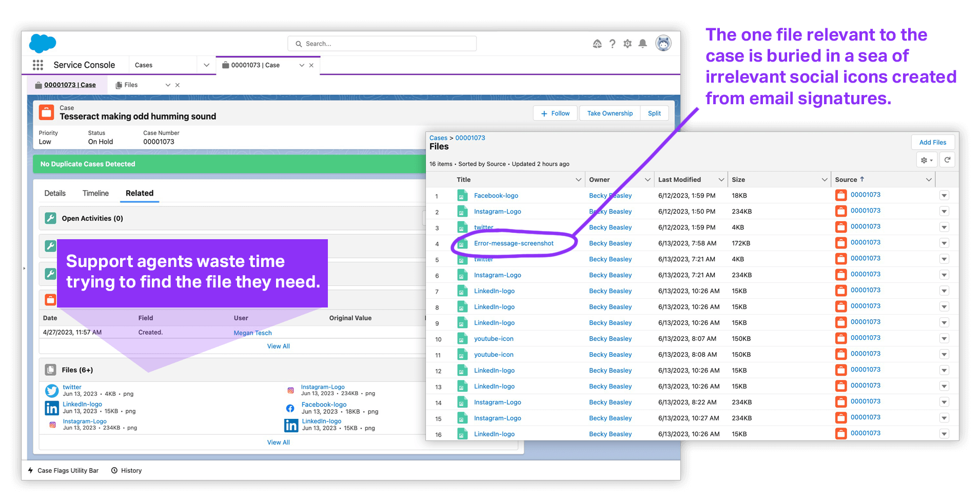This screenshot has height=501, width=980.
Task: Click the Cases breadcrumb link
Action: [x=438, y=138]
